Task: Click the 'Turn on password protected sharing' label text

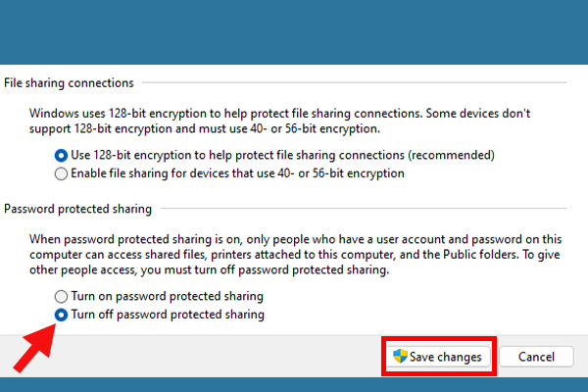Action: coord(168,296)
